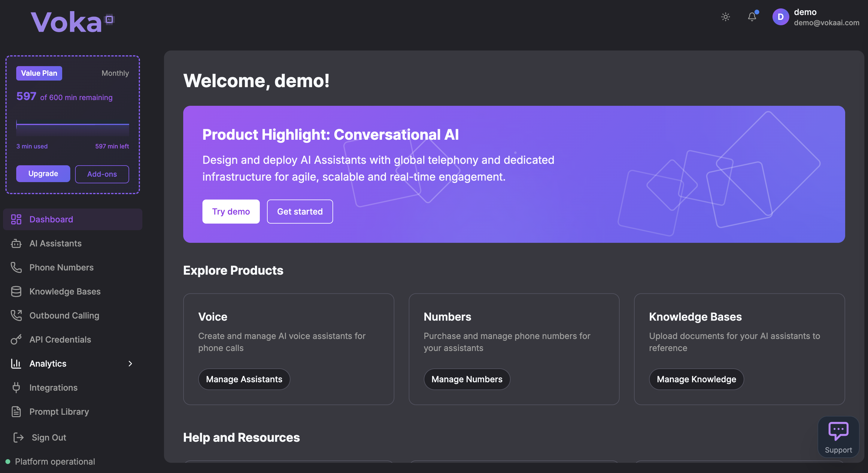Open the AI Assistants sidebar icon
The image size is (868, 473).
[x=16, y=243]
